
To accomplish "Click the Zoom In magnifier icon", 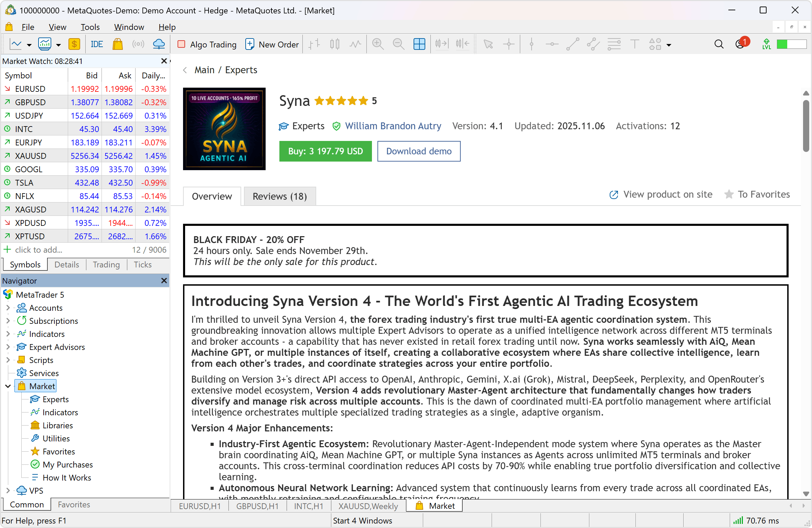I will (x=378, y=44).
